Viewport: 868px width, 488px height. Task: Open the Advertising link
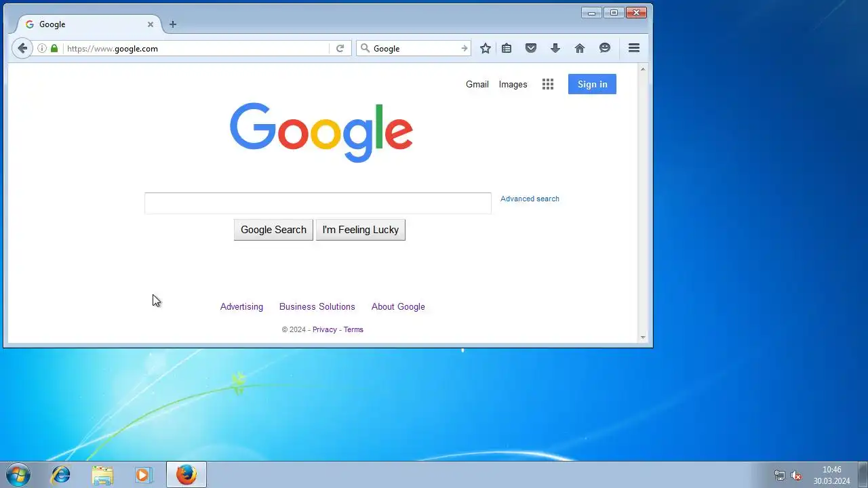coord(241,306)
